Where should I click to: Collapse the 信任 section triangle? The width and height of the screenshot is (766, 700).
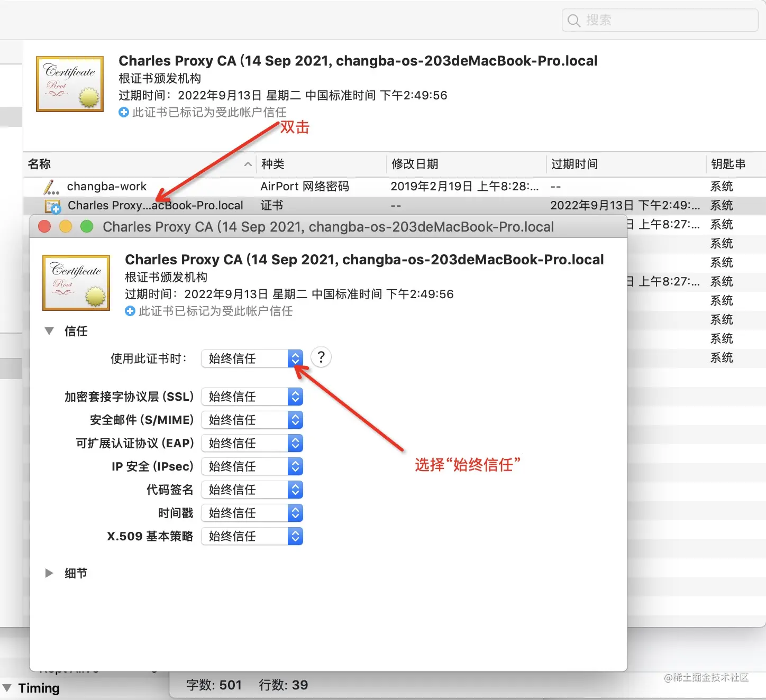pos(49,331)
